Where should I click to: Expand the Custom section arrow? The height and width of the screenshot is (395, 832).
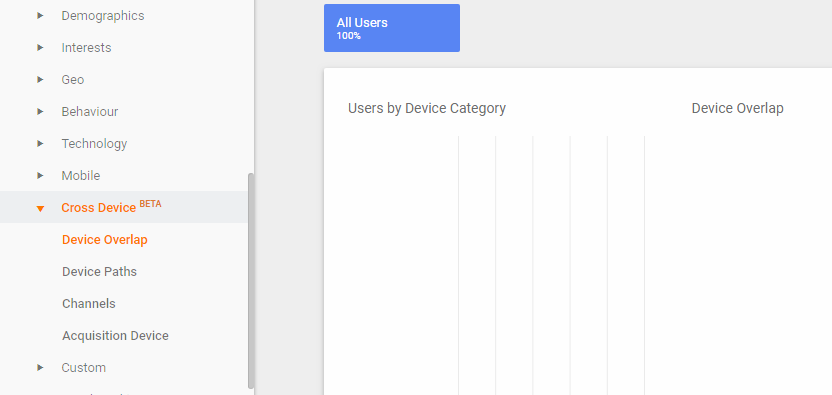[x=40, y=367]
